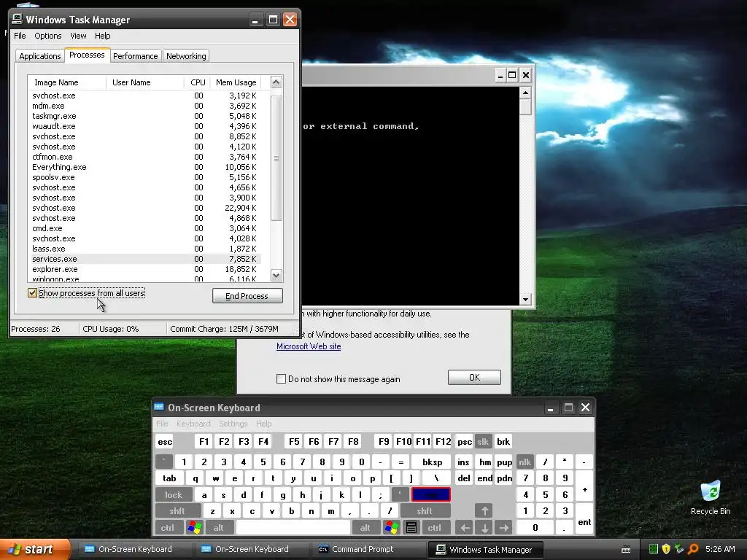Click the magnifier search tray icon

pyautogui.click(x=693, y=549)
